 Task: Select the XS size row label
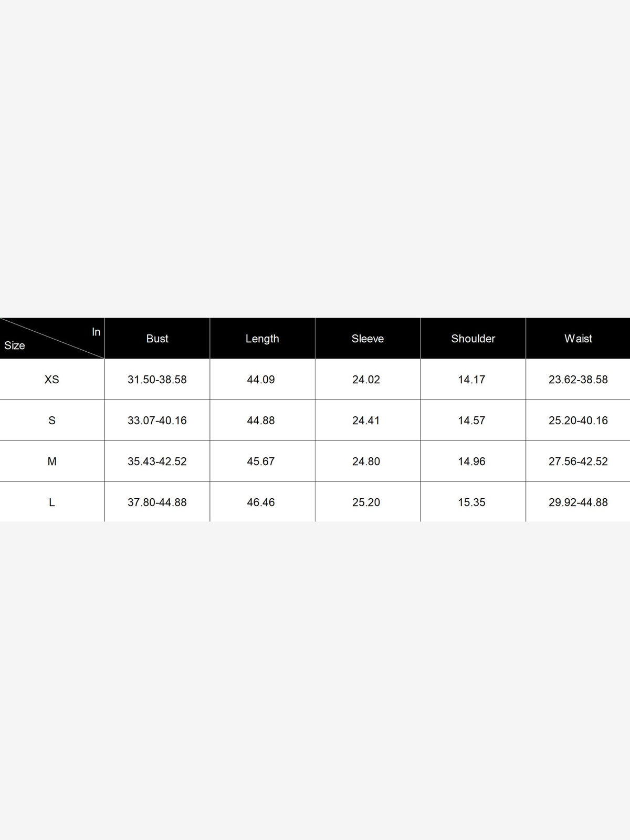tap(52, 379)
